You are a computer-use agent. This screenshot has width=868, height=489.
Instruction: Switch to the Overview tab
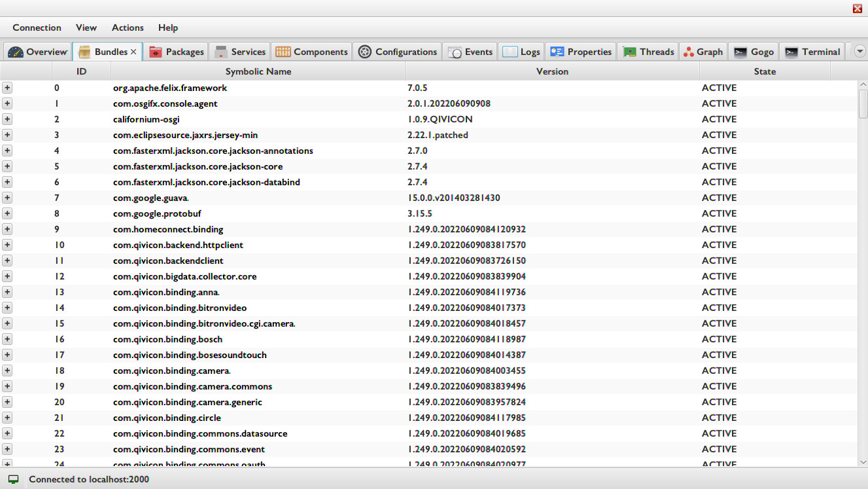37,52
